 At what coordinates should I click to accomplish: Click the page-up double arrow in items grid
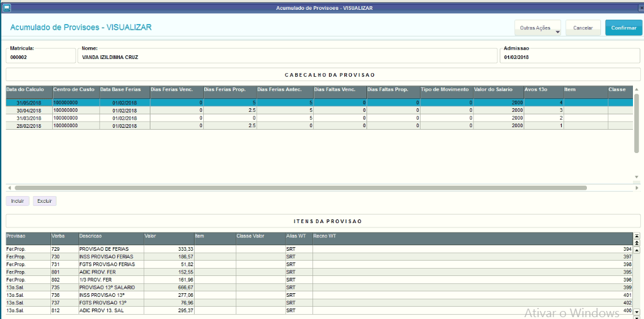coord(637,243)
